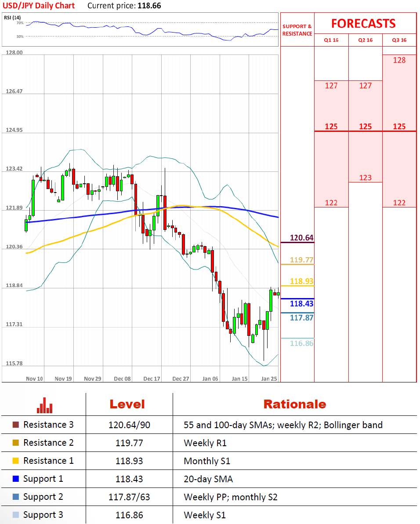The width and height of the screenshot is (420, 524).
Task: Click the 116.86 support level marker
Action: (x=301, y=343)
